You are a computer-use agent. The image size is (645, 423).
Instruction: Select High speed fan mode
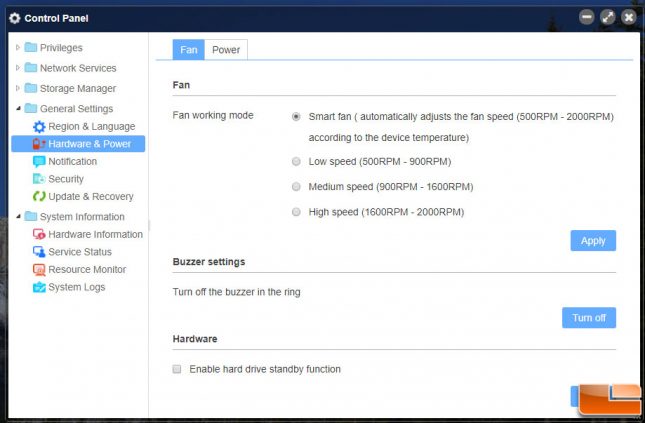pyautogui.click(x=296, y=212)
